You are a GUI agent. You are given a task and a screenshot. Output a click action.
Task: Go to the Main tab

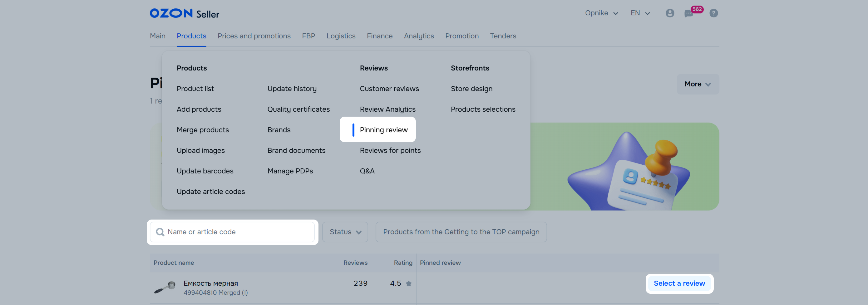point(157,36)
